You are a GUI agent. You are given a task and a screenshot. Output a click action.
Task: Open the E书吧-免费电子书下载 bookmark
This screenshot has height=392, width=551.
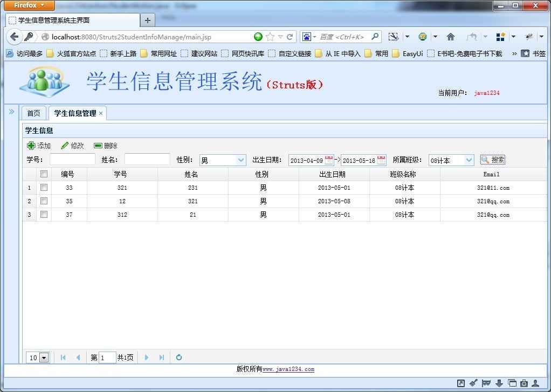coord(465,53)
